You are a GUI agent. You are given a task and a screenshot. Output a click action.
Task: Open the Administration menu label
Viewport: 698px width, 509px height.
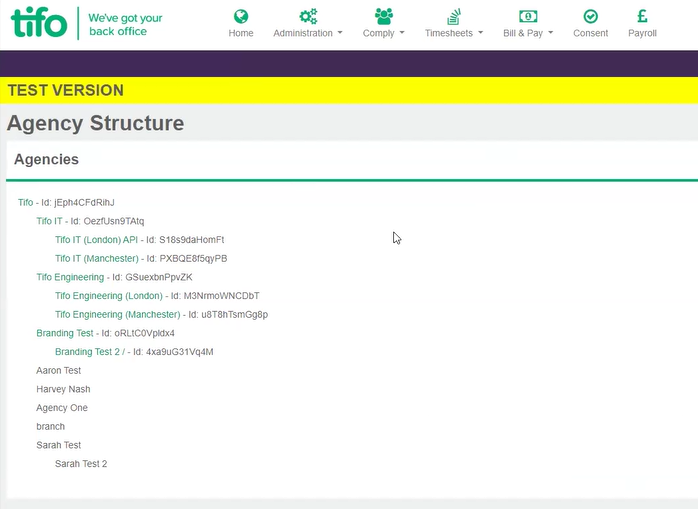[303, 33]
